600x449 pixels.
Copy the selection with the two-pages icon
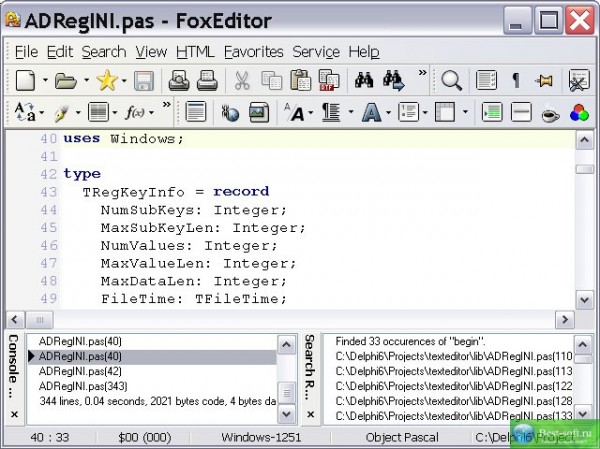(271, 81)
